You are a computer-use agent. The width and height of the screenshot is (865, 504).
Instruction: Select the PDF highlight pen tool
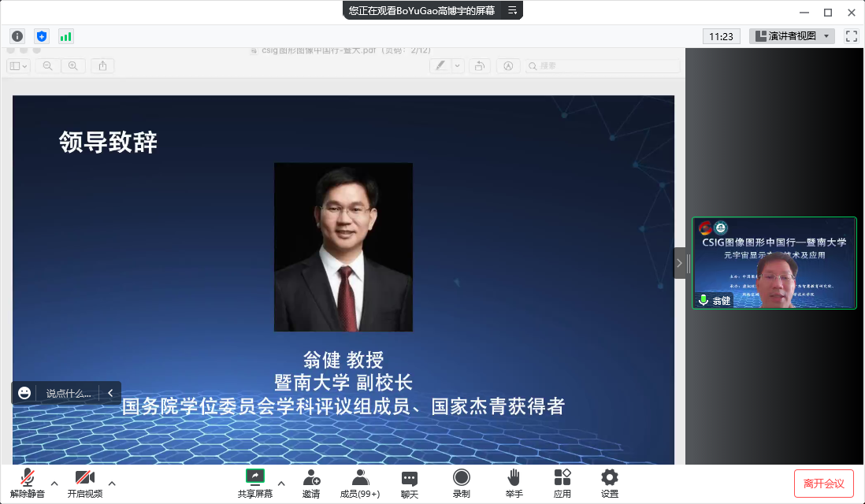(440, 65)
